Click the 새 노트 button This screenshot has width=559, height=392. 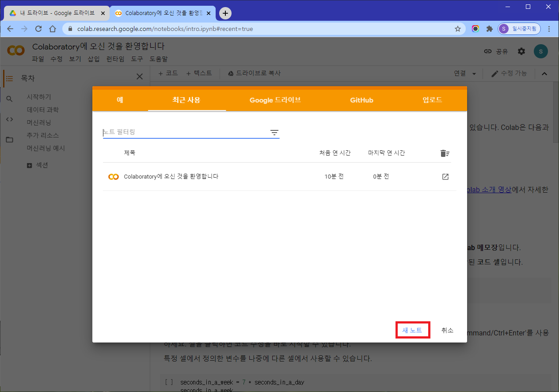tap(412, 330)
